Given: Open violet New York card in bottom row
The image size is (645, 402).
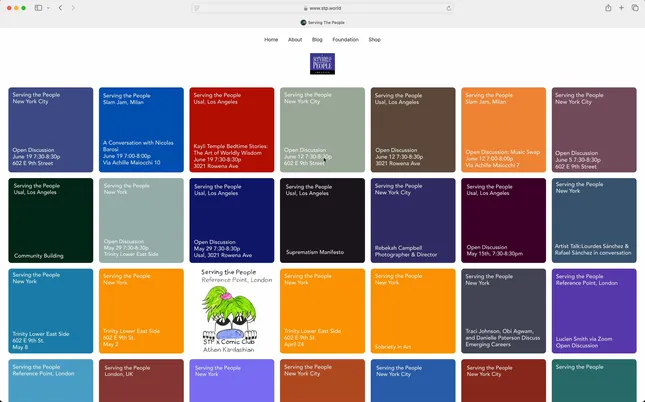Looking at the screenshot, I should coord(232,381).
